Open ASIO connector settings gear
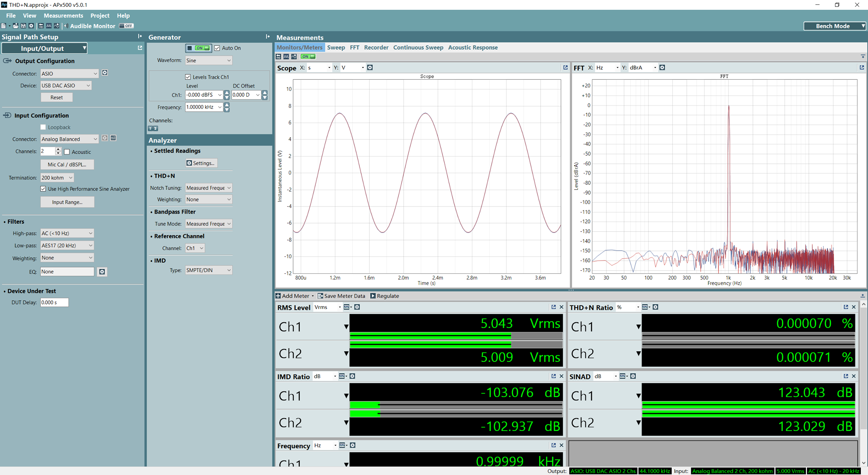The width and height of the screenshot is (868, 475). [105, 73]
